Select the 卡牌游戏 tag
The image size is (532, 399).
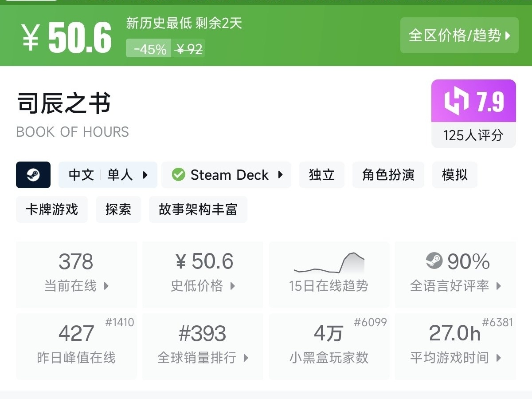pyautogui.click(x=52, y=209)
